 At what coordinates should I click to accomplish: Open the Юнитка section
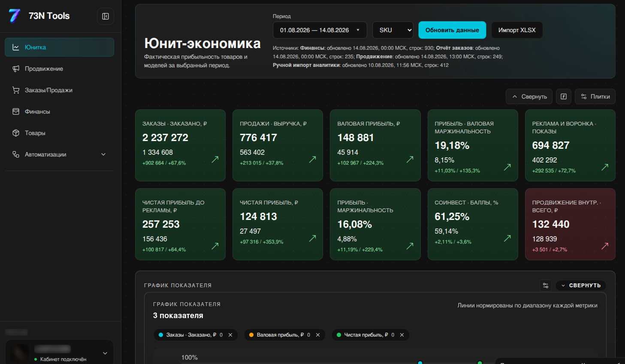pyautogui.click(x=59, y=47)
